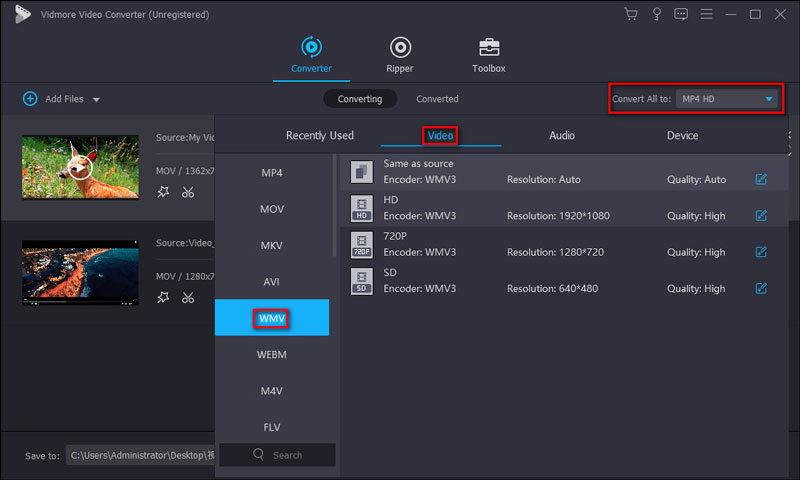Click the Source:My Vi label of deer video
This screenshot has width=800, height=480.
click(x=185, y=138)
